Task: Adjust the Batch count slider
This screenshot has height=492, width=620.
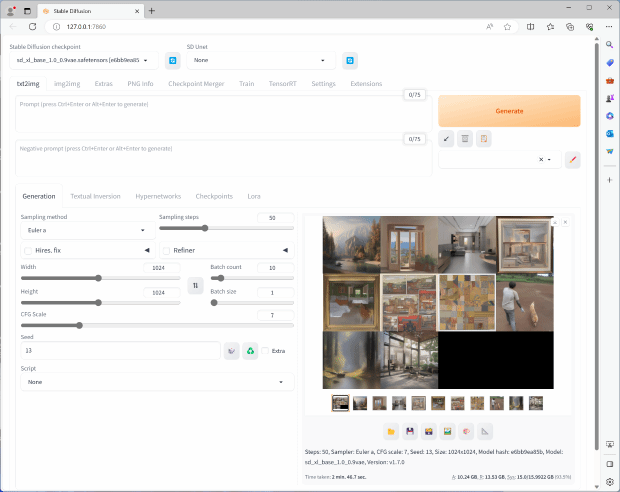Action: [252, 278]
